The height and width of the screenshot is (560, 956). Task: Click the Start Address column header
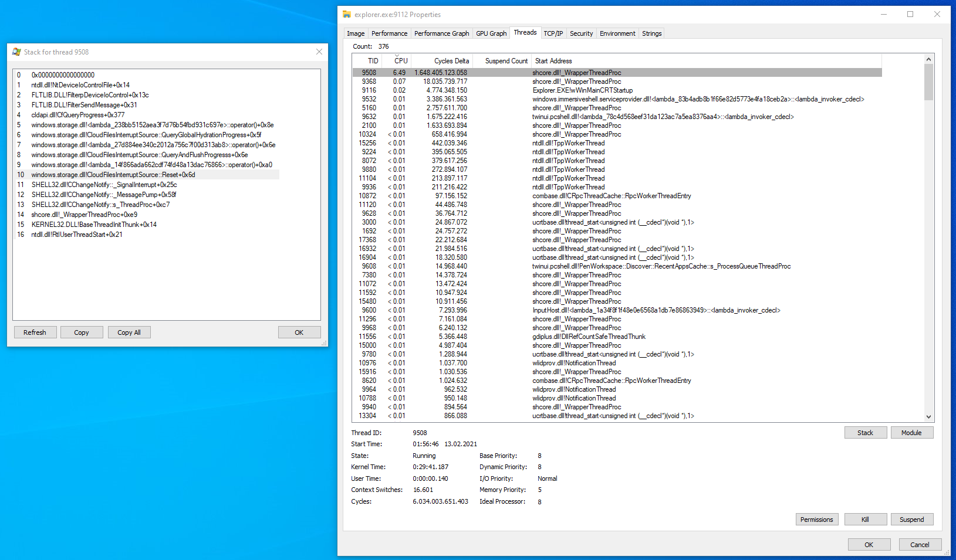(707, 61)
